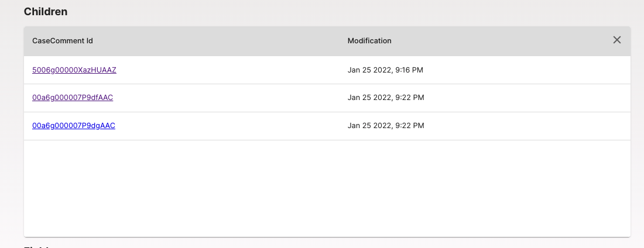
Task: Click blank space in the row containing 00a6g000007P9dfAAC
Action: click(x=230, y=98)
